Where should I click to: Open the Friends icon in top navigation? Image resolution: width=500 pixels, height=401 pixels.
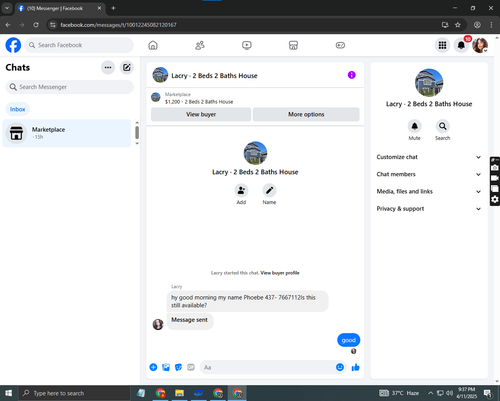tap(200, 45)
